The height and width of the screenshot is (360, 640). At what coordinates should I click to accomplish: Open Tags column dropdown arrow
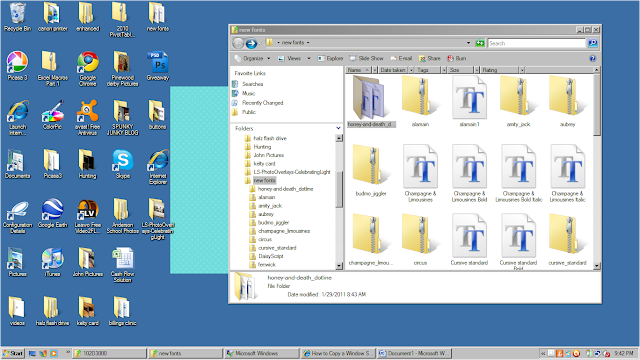coord(444,70)
